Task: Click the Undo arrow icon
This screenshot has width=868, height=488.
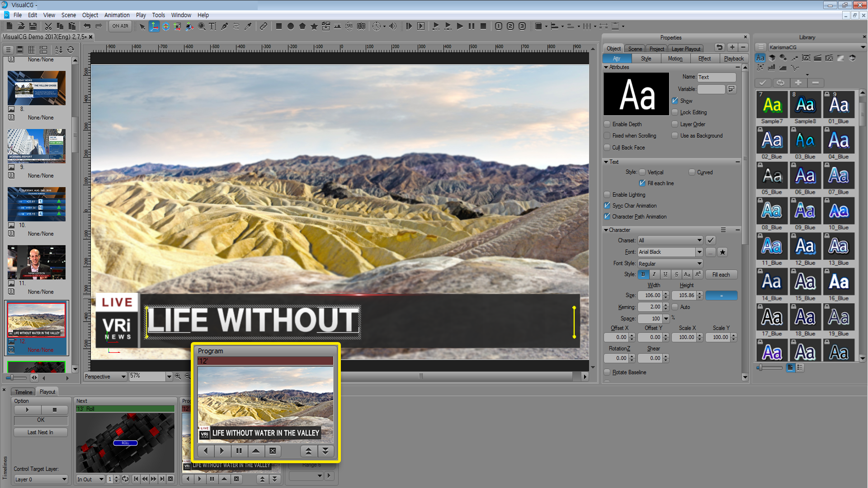Action: click(x=87, y=26)
